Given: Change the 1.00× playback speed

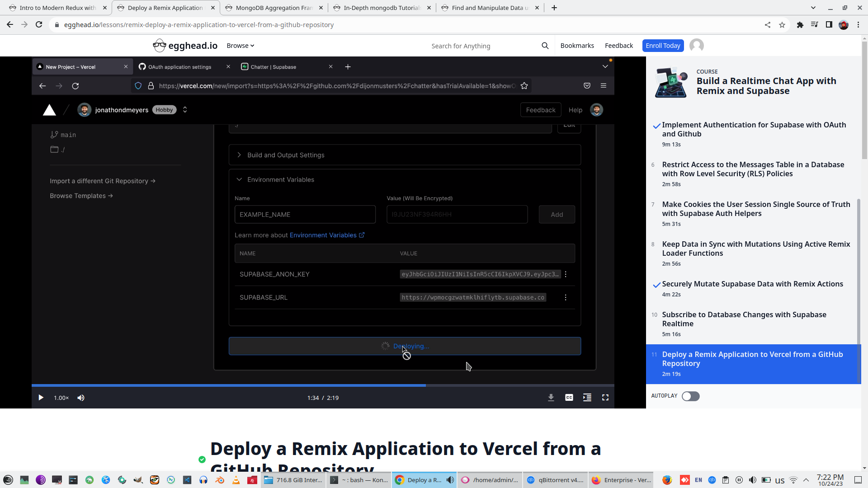Looking at the screenshot, I should click(x=61, y=398).
